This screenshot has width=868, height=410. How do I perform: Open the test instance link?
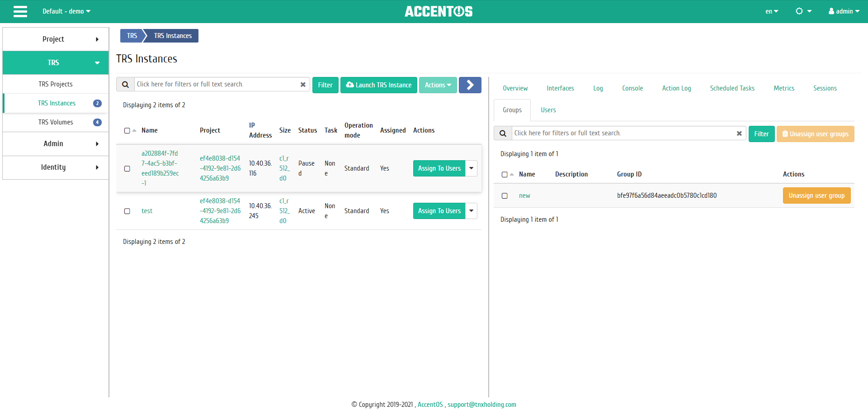tap(147, 211)
